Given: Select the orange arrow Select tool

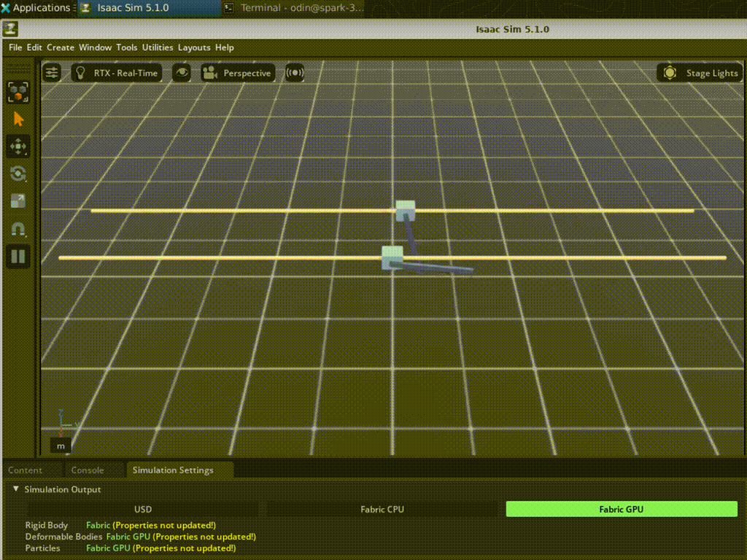Looking at the screenshot, I should point(18,120).
